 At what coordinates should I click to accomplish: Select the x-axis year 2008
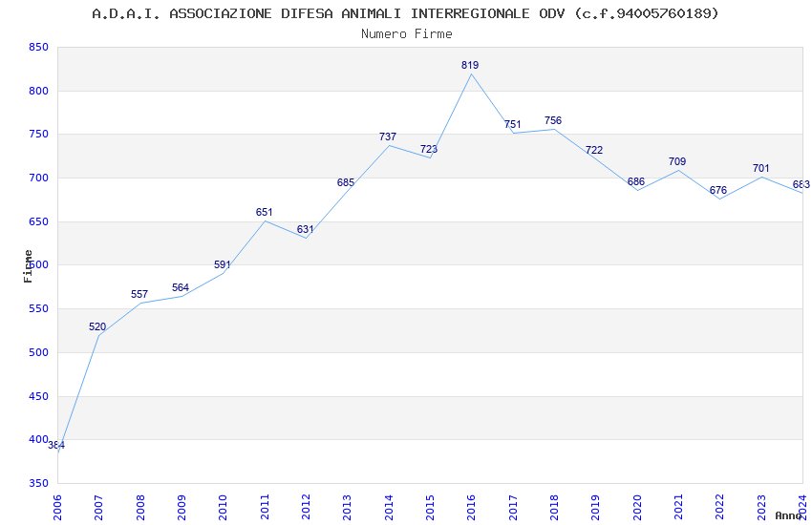pos(139,507)
